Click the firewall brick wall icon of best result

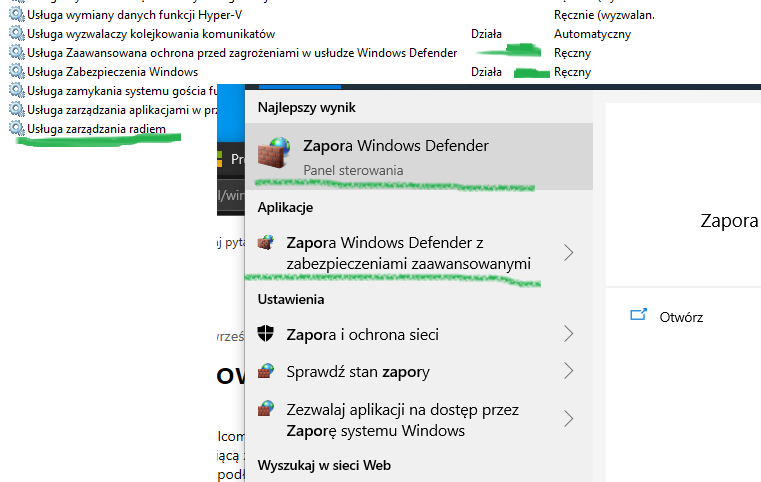(274, 152)
